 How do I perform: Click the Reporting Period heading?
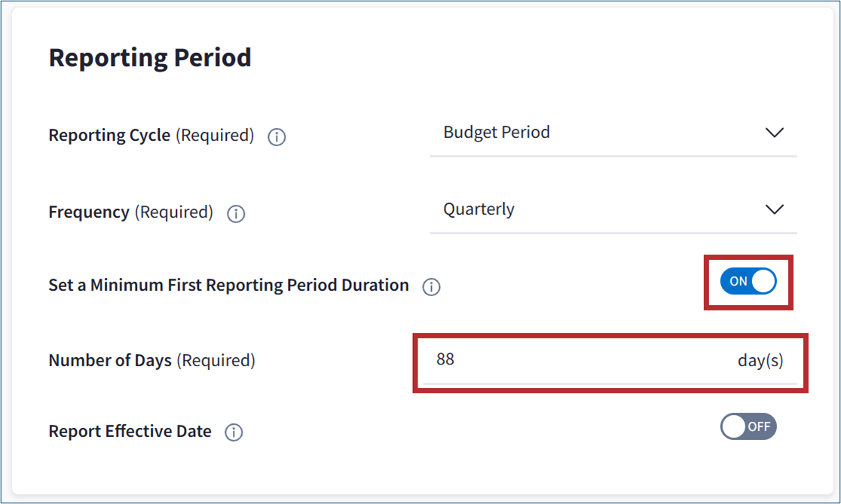150,57
